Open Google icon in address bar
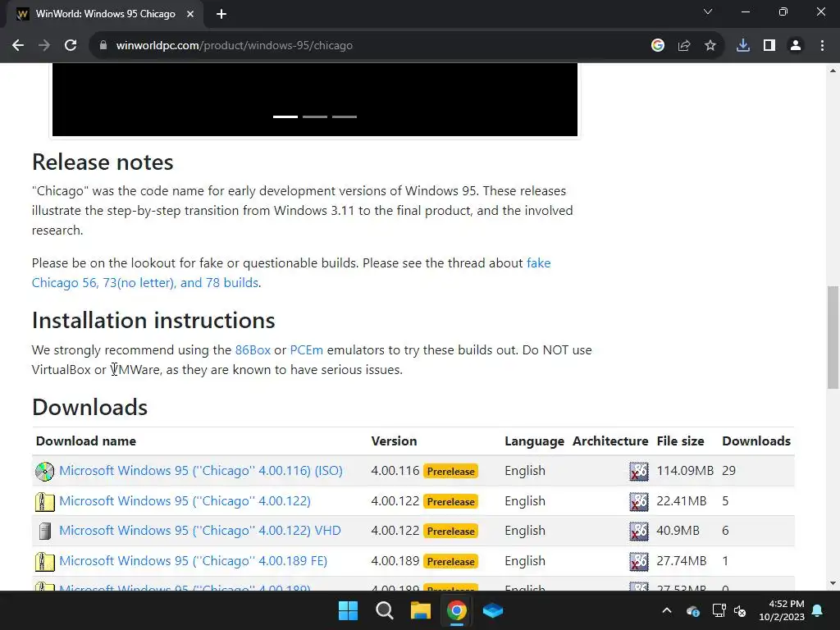The width and height of the screenshot is (840, 630). point(658,46)
